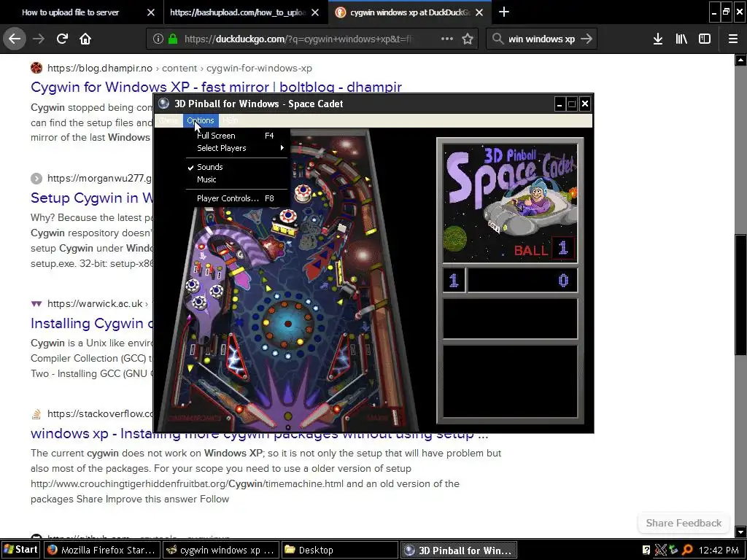Open the Firefox downloads arrow icon
The height and width of the screenshot is (560, 747).
(x=658, y=39)
